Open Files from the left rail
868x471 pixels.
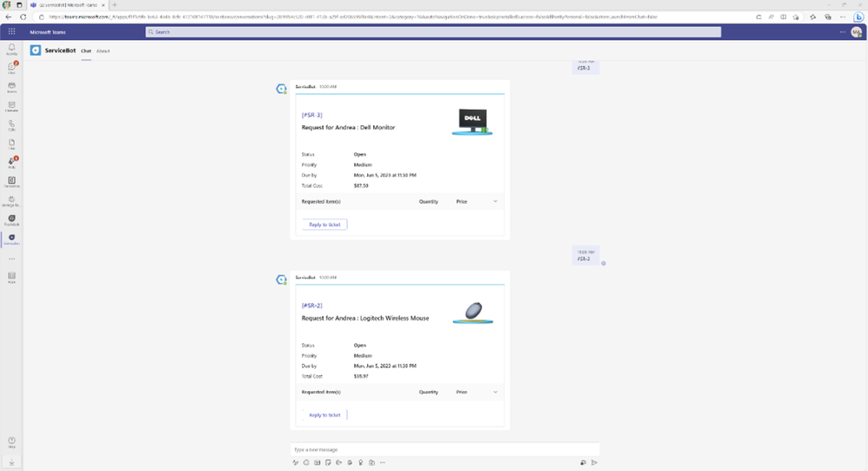coord(11,144)
